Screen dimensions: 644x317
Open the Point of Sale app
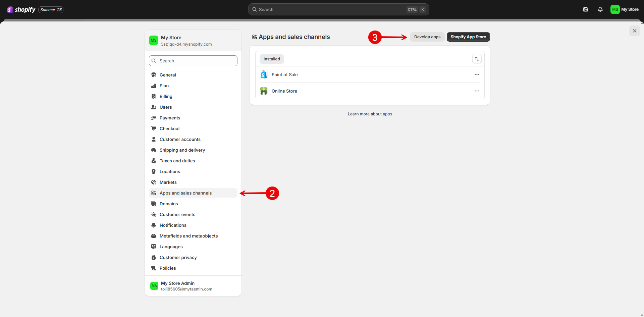click(370, 74)
